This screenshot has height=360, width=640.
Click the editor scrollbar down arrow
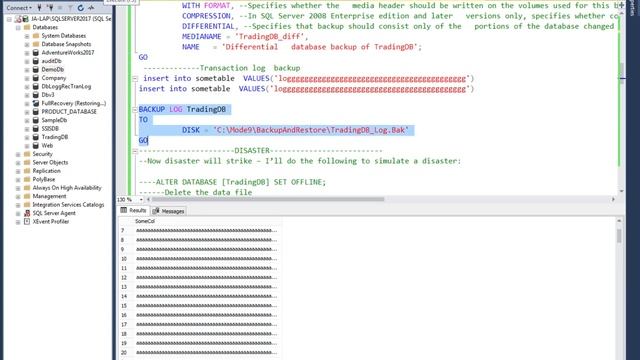tap(621, 191)
